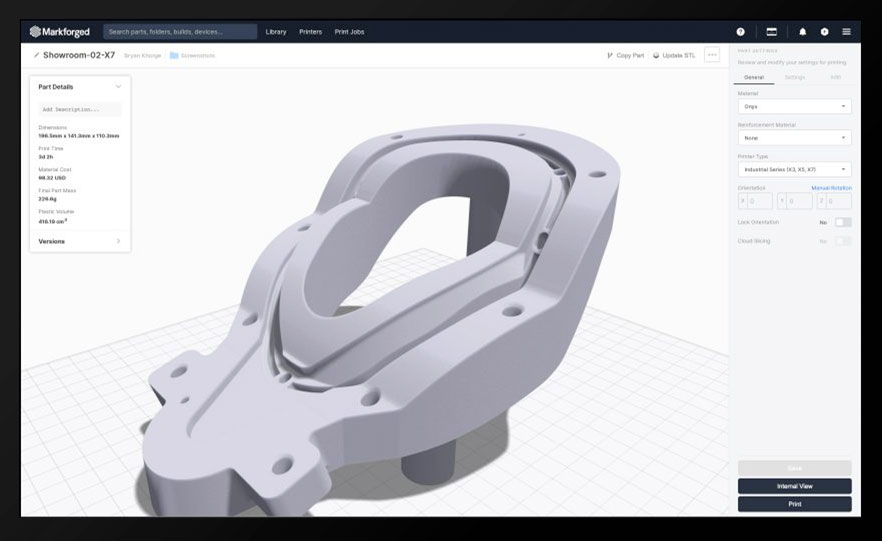Click the folder icon in breadcrumb
882x541 pixels.
pos(174,55)
